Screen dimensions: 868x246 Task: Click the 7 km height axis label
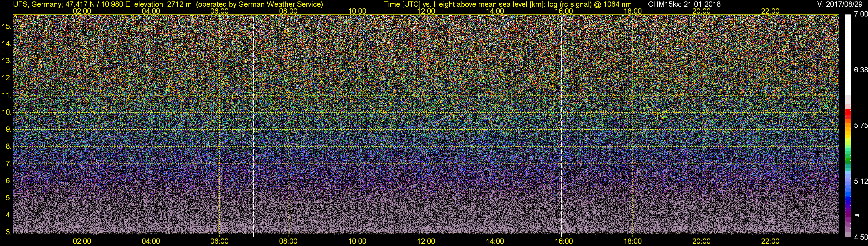[x=8, y=164]
